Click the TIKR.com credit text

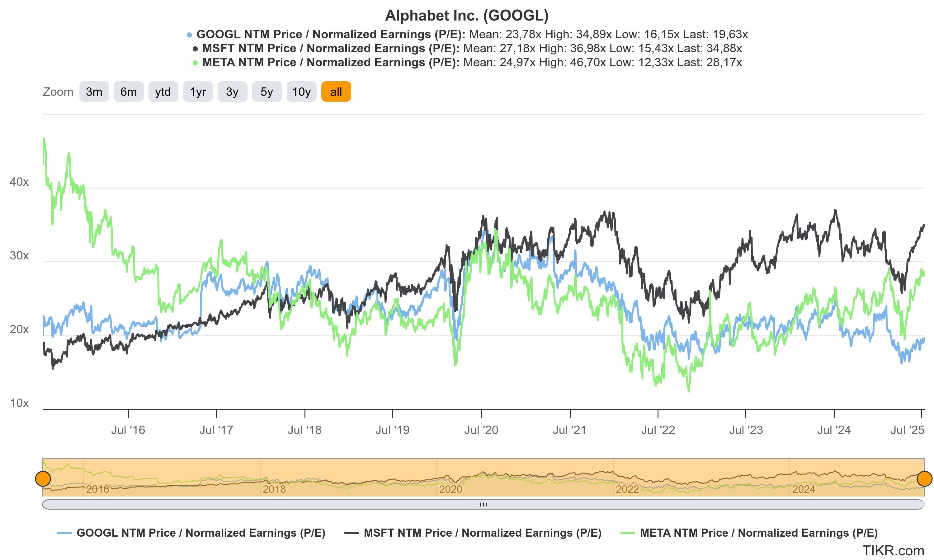coord(893,551)
